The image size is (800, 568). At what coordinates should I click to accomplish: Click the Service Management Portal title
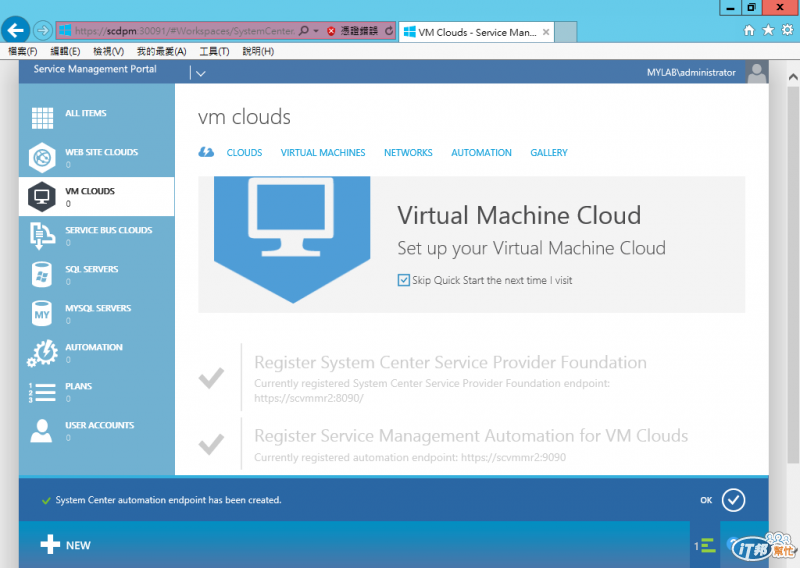point(95,69)
